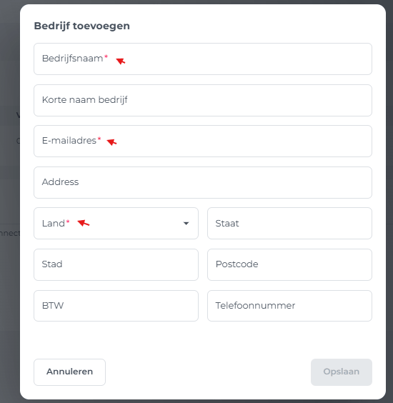Viewport: 393px width, 403px height.
Task: Click the BTW field
Action: coord(116,306)
